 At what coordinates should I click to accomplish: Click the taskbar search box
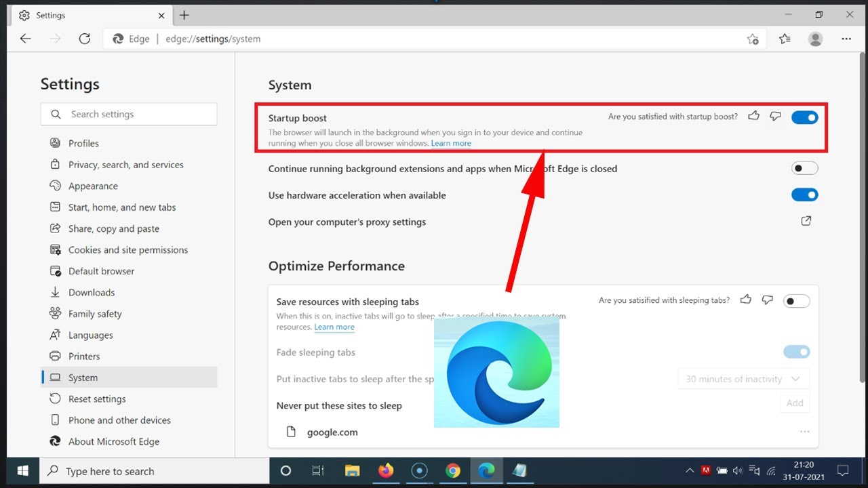point(154,470)
